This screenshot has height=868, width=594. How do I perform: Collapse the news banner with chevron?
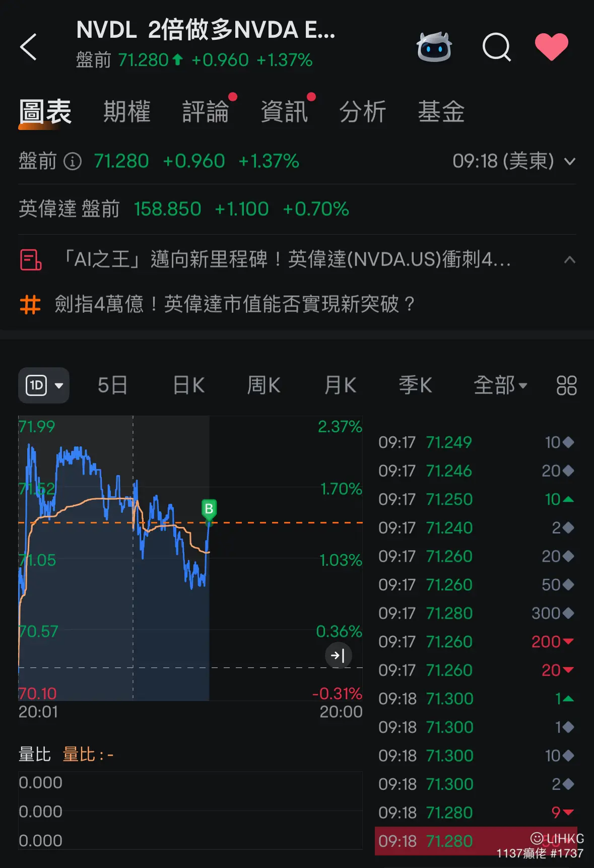click(x=570, y=260)
